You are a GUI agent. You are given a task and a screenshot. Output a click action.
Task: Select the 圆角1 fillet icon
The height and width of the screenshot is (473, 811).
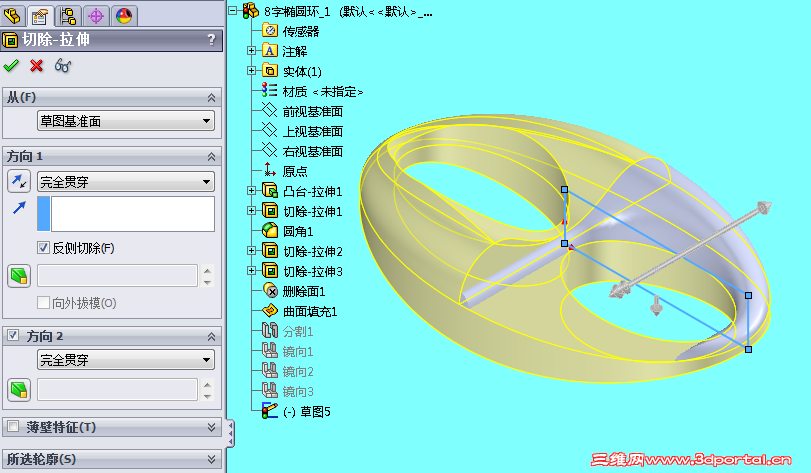pyautogui.click(x=269, y=231)
